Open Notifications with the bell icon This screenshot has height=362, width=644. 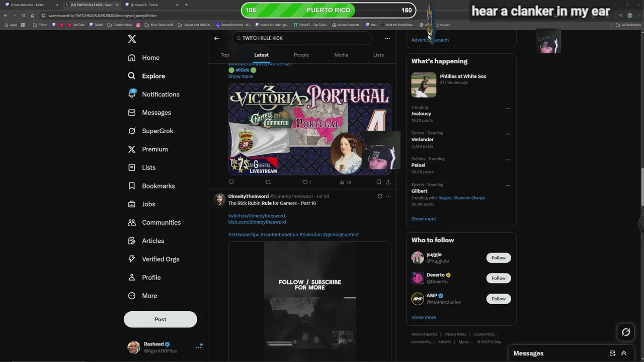tap(153, 94)
